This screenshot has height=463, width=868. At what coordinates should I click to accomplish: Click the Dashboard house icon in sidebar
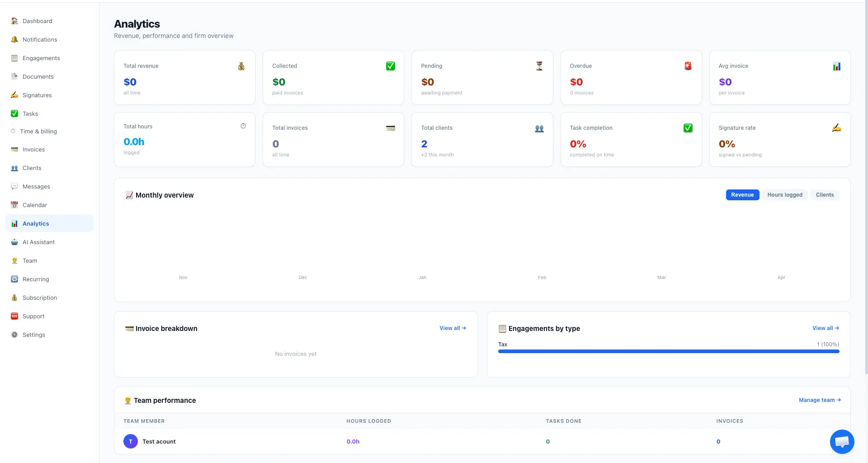14,21
